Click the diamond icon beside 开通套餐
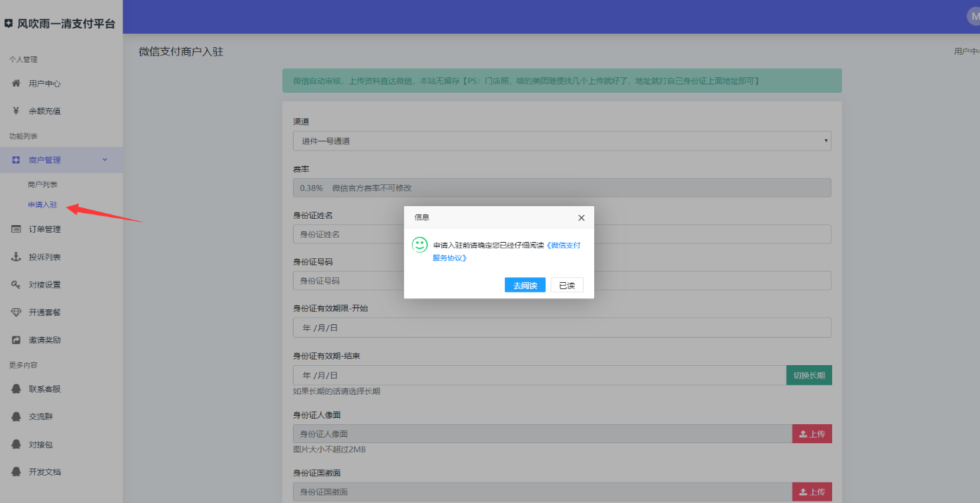The image size is (980, 503). tap(15, 312)
